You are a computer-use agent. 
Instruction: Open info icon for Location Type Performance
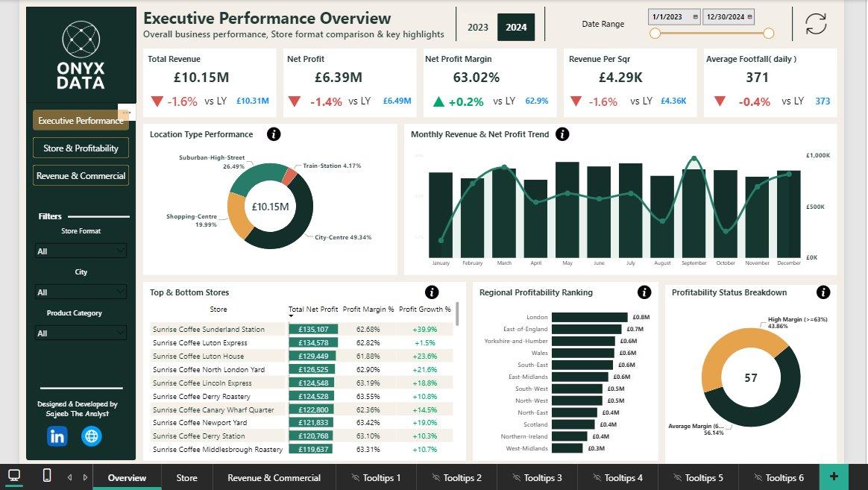[274, 134]
